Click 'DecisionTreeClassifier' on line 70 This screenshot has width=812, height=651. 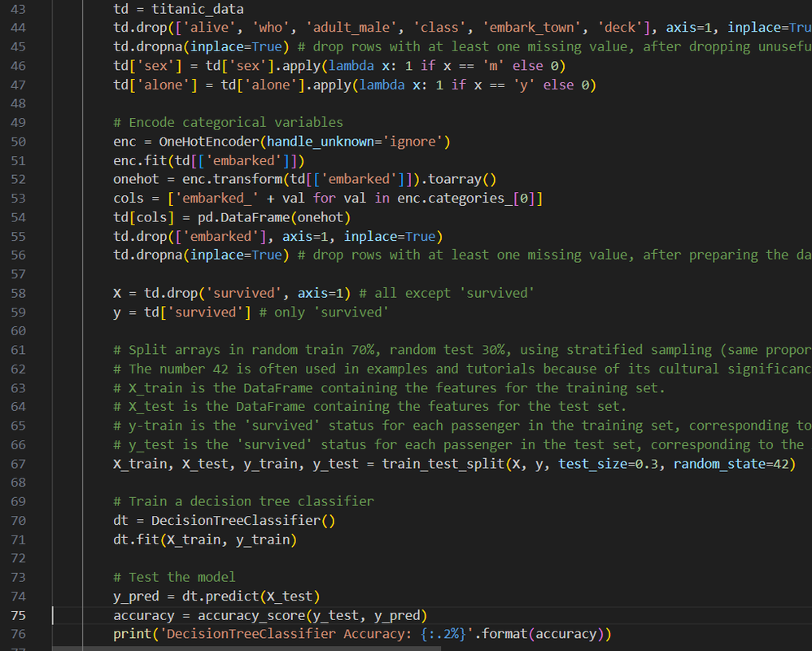[236, 521]
